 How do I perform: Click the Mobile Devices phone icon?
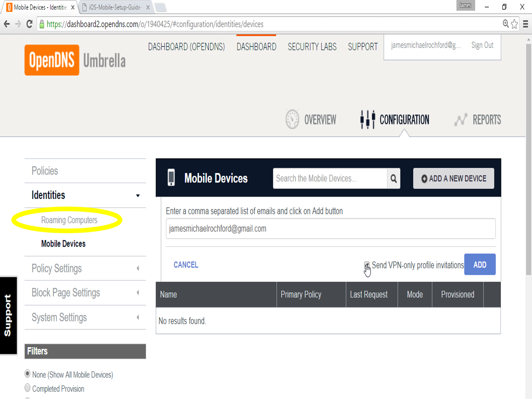pyautogui.click(x=171, y=178)
